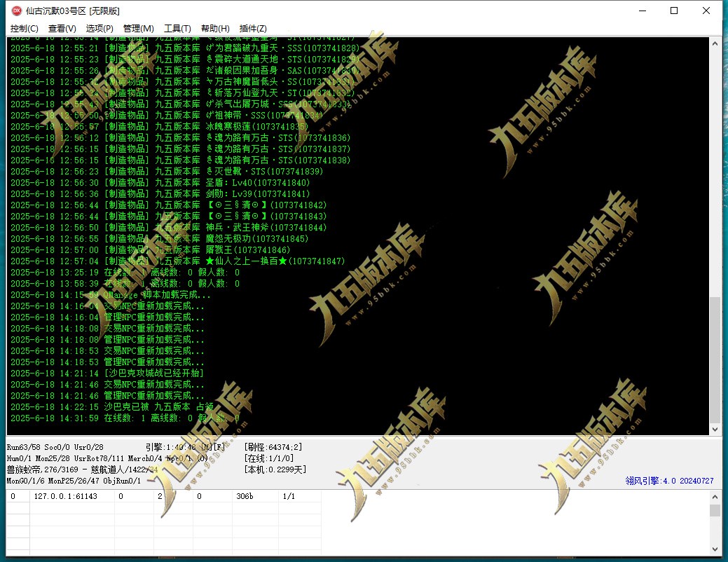Viewport: 728px width, 562px height.
Task: Select log line QManage 脚本加载完成
Action: [111, 294]
